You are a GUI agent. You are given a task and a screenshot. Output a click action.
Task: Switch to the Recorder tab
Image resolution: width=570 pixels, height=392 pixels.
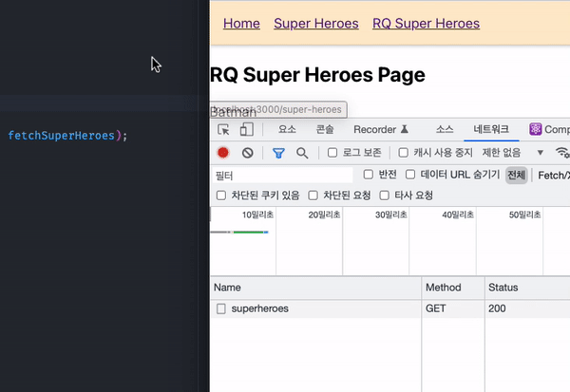click(381, 129)
